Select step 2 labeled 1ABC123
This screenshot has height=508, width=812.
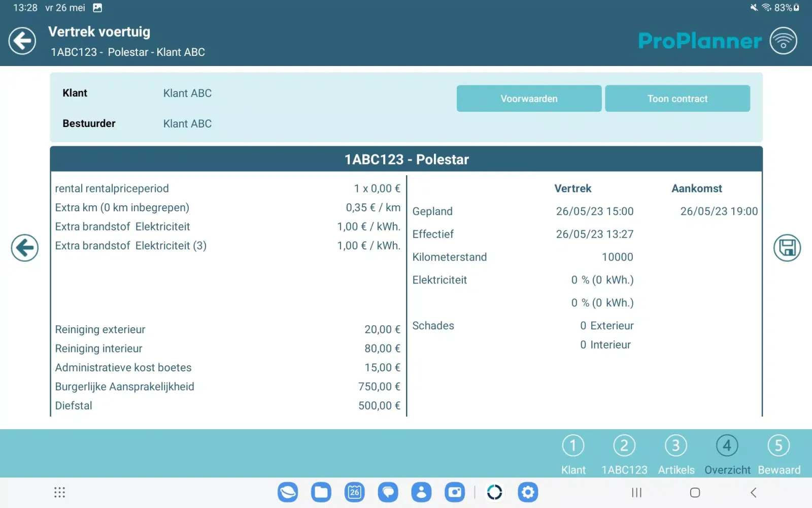point(624,453)
